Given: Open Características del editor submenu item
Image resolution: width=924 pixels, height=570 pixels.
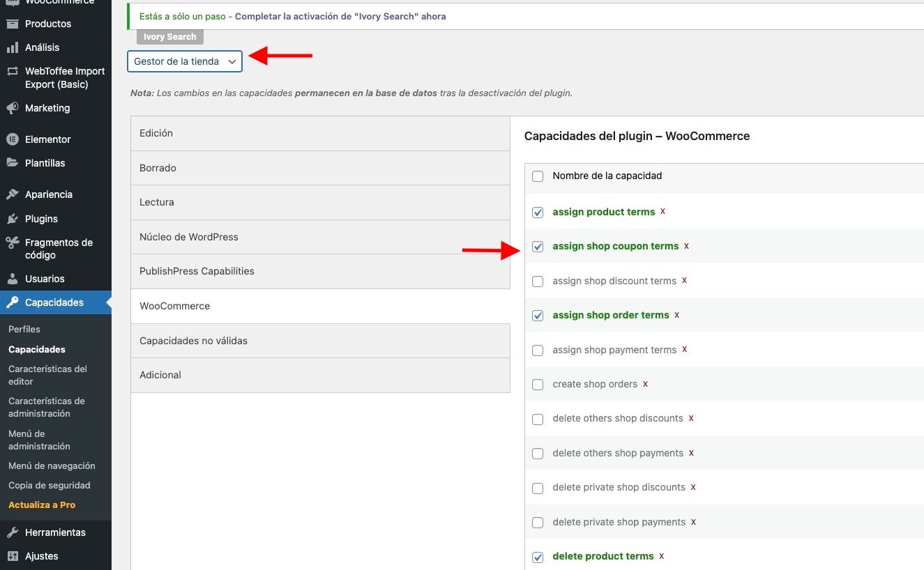Looking at the screenshot, I should tap(47, 375).
